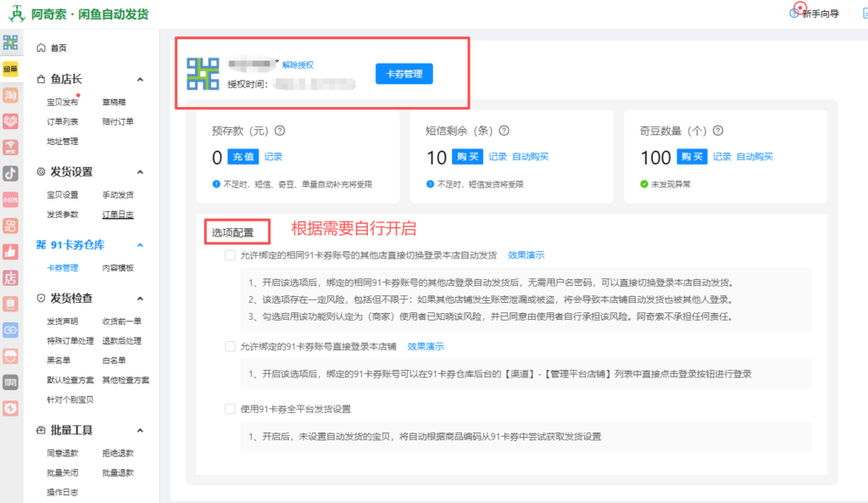868x503 pixels.
Task: Click the 充值 button for 预存款
Action: coord(243,157)
